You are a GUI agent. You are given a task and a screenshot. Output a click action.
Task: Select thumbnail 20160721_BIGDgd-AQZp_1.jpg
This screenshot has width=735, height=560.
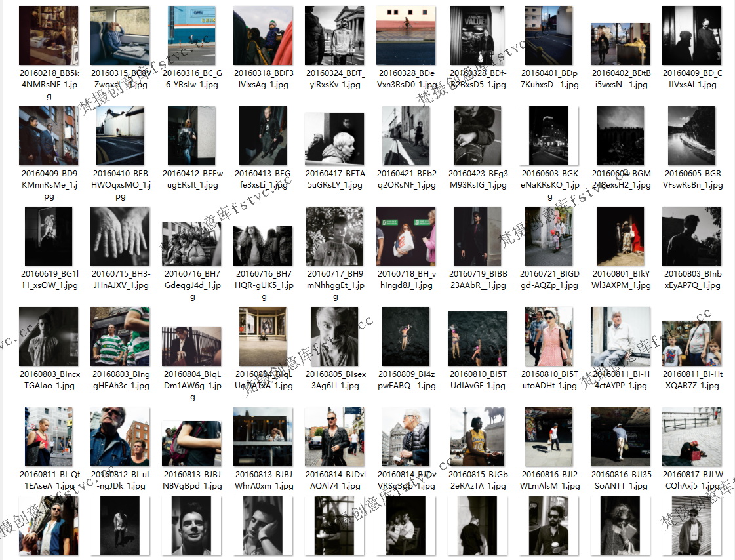click(549, 236)
